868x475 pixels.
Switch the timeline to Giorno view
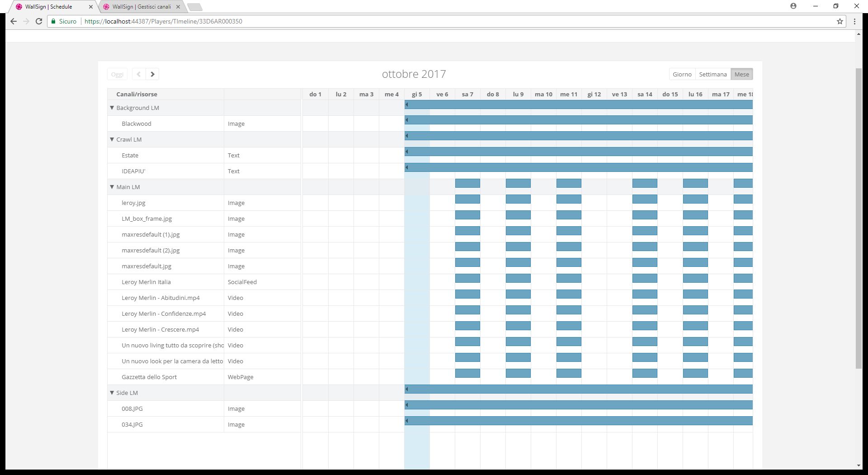(682, 74)
